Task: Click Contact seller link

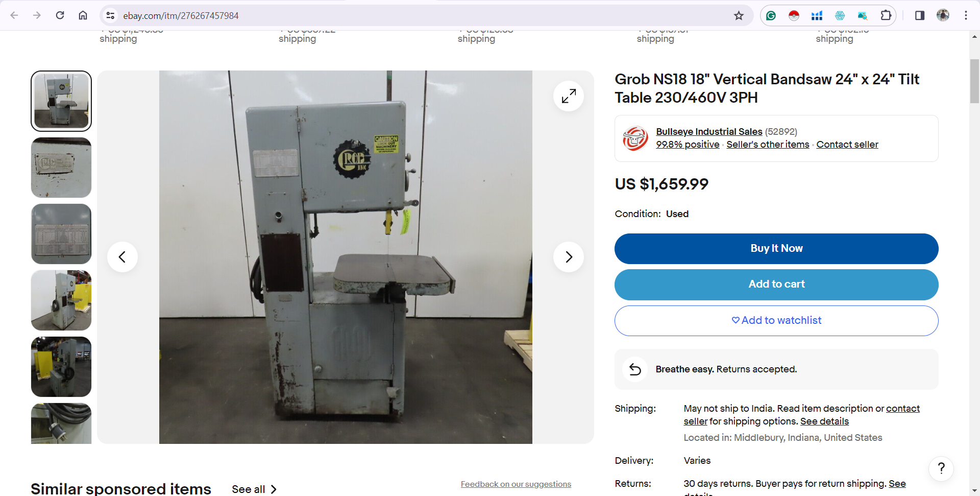Action: click(x=847, y=145)
